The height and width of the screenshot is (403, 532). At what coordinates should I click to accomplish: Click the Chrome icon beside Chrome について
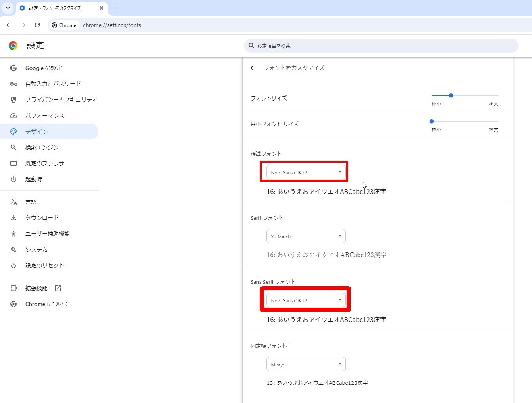coord(13,304)
